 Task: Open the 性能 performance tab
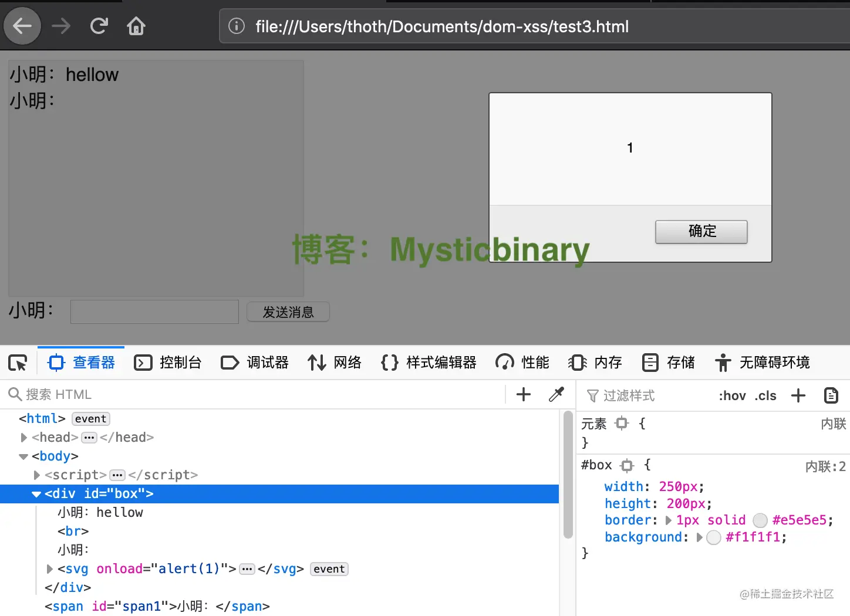[522, 363]
